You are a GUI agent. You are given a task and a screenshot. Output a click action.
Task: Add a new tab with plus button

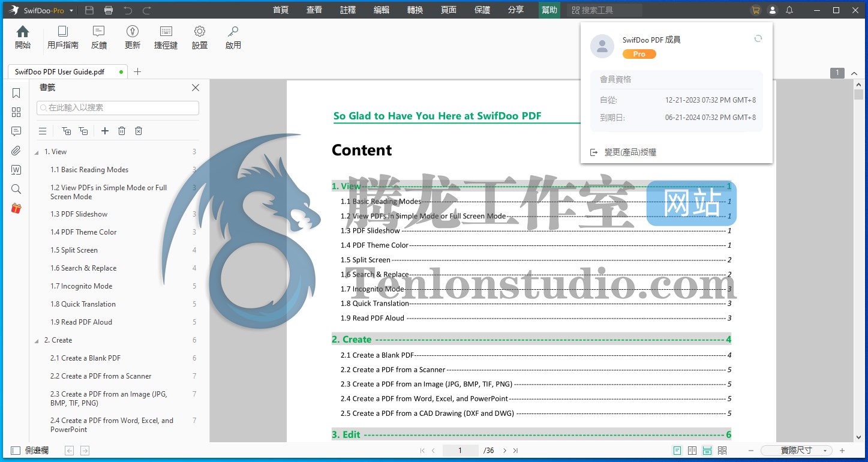[x=137, y=71]
